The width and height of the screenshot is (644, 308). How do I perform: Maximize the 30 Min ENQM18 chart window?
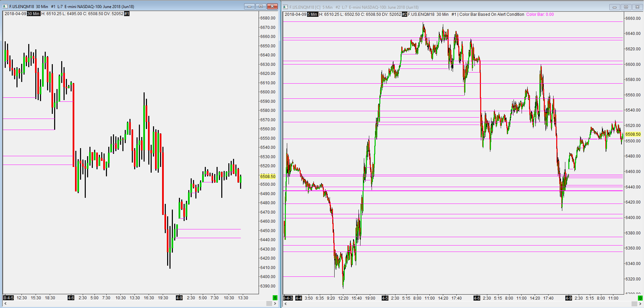click(261, 6)
